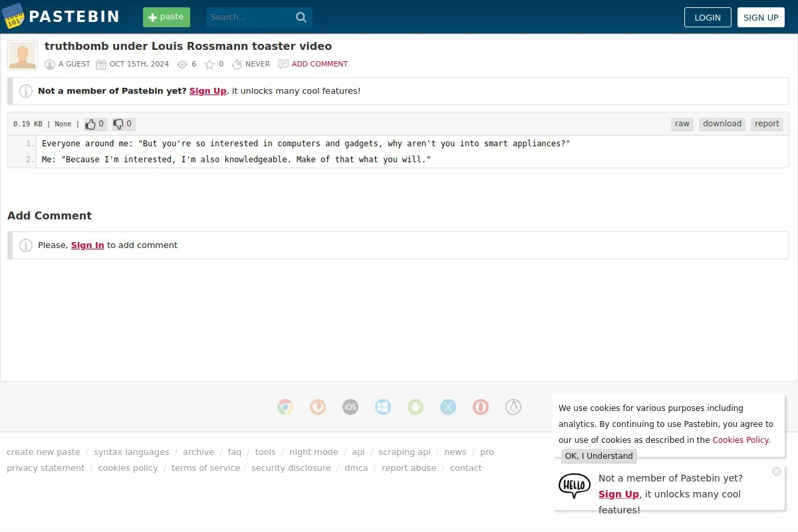View the raw paste
The width and height of the screenshot is (798, 532).
coord(682,124)
